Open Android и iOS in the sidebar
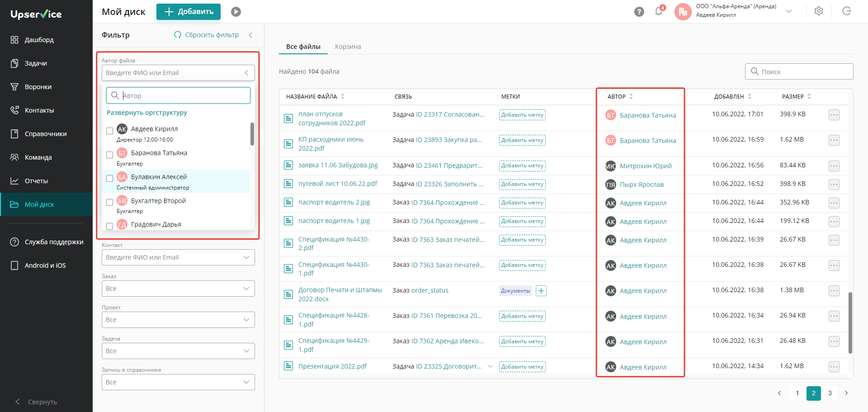 (x=46, y=265)
